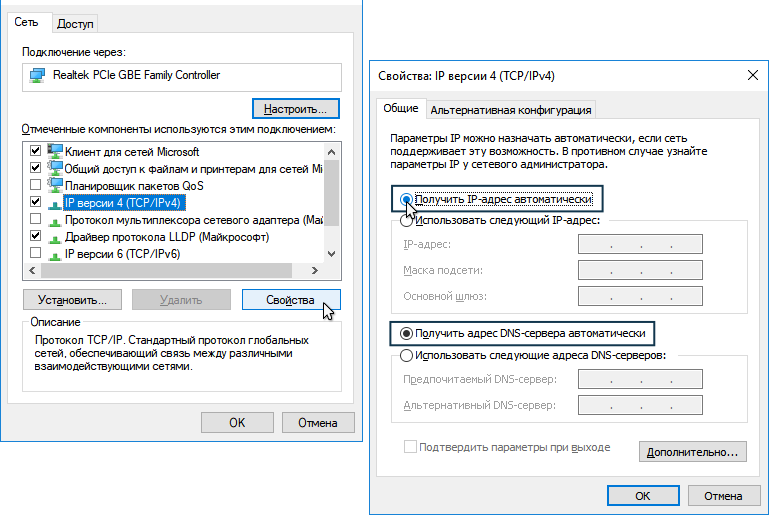Screen dimensions: 774x519
Task: Choose Использовать следующий IP-адрес radio option
Action: click(406, 221)
